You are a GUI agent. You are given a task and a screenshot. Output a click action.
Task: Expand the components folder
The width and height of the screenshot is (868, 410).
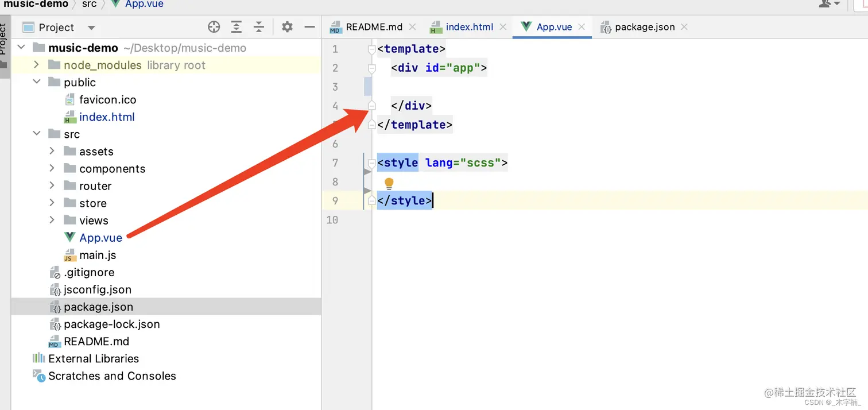pos(52,168)
